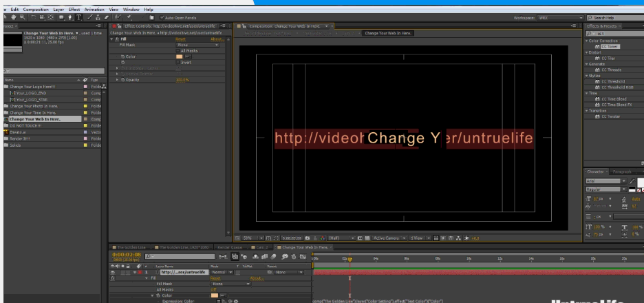Click the Effects & Presets search field

point(615,33)
